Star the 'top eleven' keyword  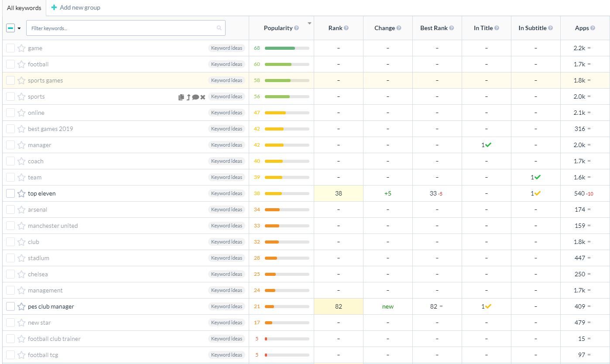point(21,193)
